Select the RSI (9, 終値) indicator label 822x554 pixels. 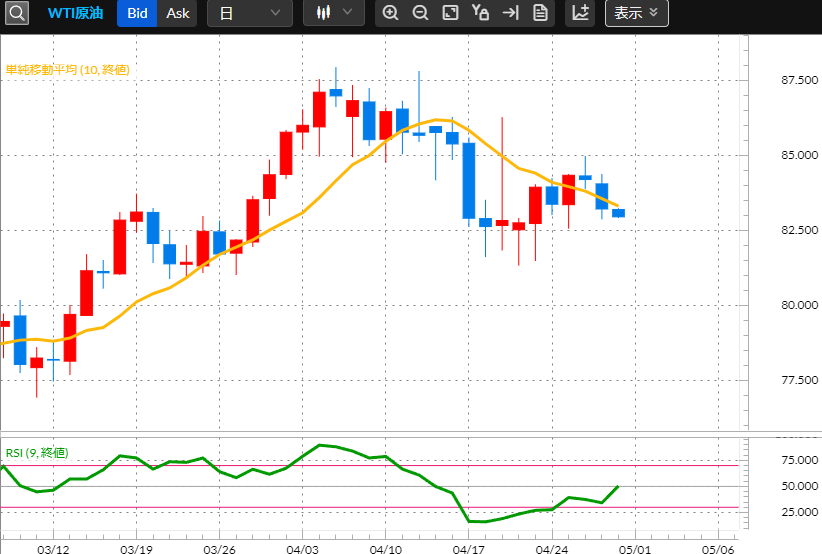[x=37, y=453]
